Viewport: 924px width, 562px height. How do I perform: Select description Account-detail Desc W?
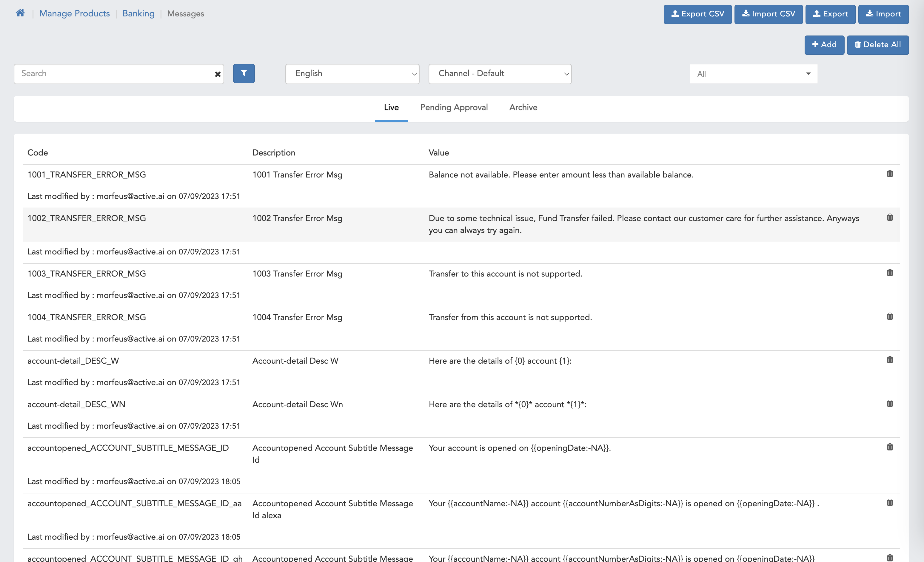point(295,361)
